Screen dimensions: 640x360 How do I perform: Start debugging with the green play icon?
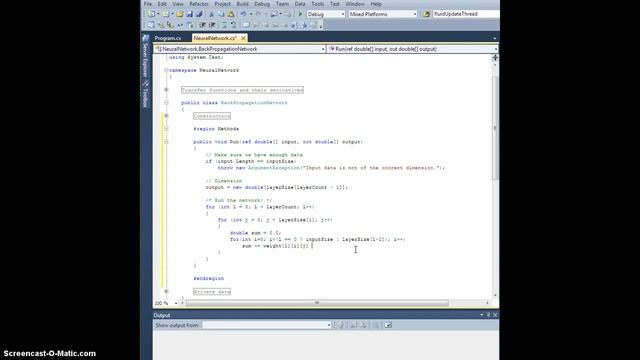click(x=301, y=14)
